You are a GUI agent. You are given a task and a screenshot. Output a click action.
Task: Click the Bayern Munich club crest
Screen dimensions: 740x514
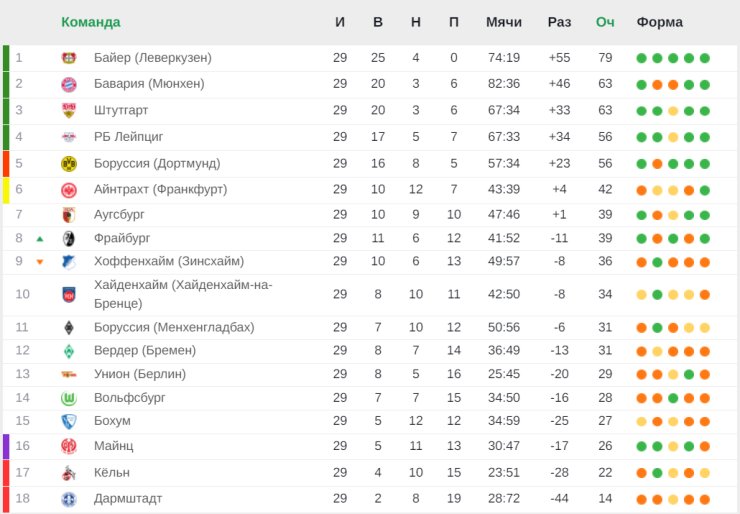(69, 84)
